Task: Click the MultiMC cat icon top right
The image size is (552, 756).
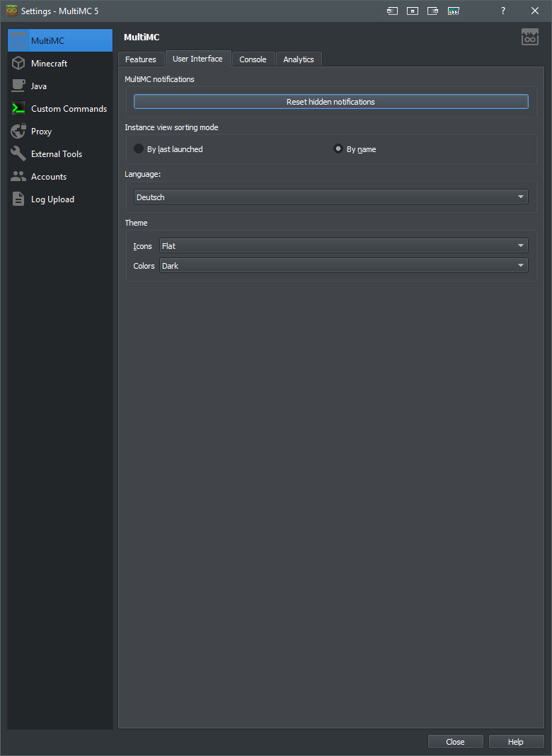Action: pos(529,36)
